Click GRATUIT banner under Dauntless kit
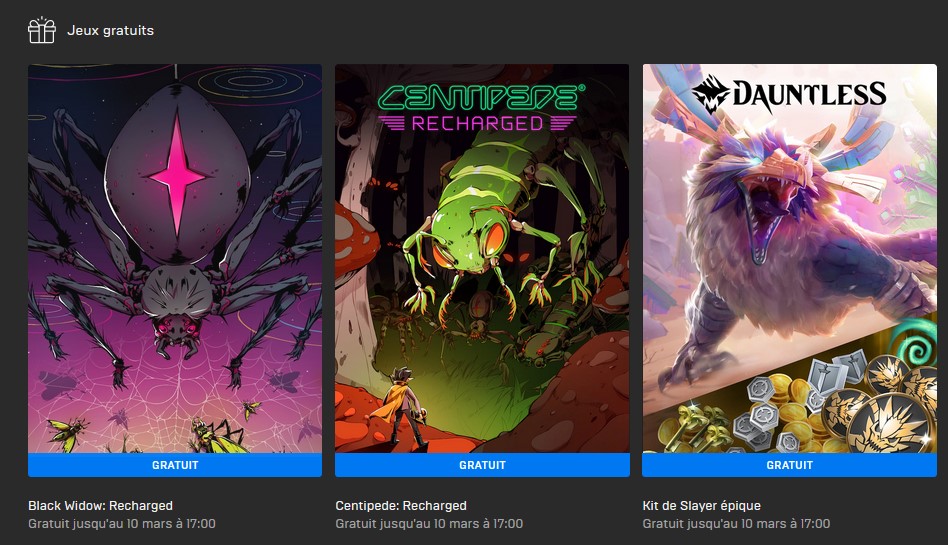This screenshot has width=948, height=545. [x=790, y=465]
